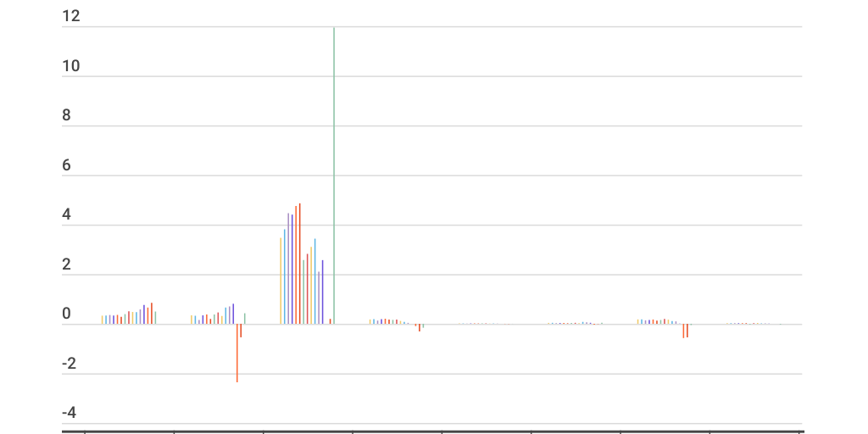This screenshot has width=868, height=434.
Task: Select the y-axis label 4
Action: [x=67, y=215]
